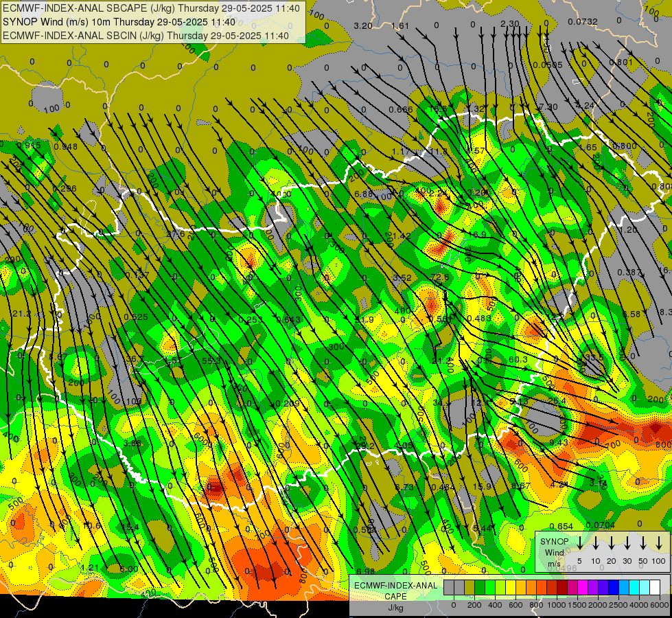Click the 6.58 station value
Viewport: 672px width, 618px height.
[x=632, y=314]
